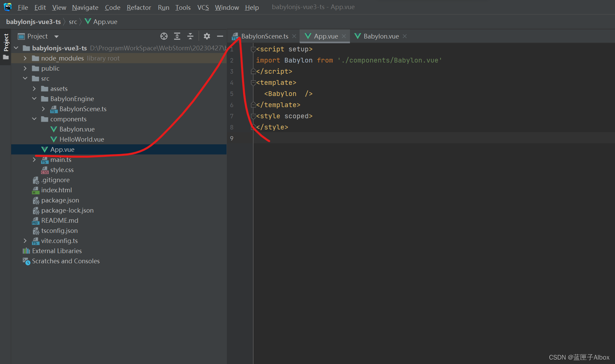615x364 pixels.
Task: Click the Vue icon next to HelloWorld.vue
Action: pyautogui.click(x=53, y=139)
